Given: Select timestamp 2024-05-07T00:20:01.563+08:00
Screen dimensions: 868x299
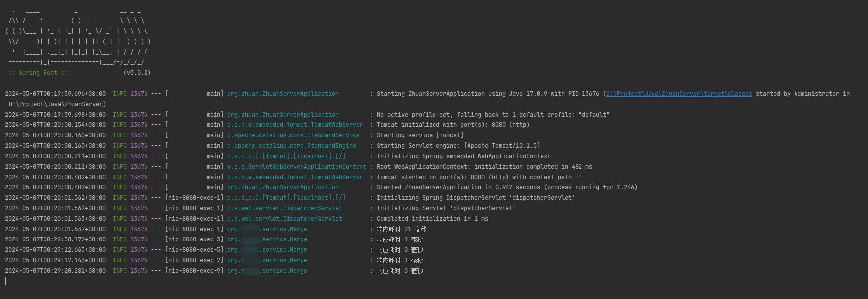Looking at the screenshot, I should (x=55, y=219).
